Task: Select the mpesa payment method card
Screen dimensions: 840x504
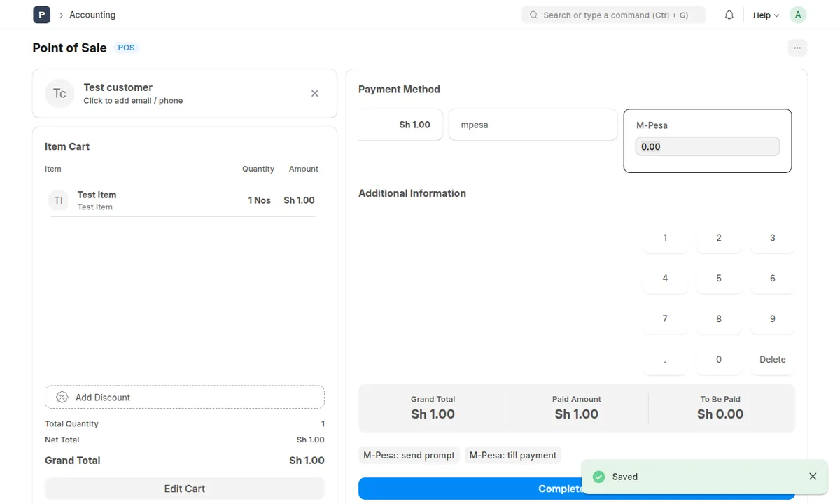Action: (x=533, y=125)
